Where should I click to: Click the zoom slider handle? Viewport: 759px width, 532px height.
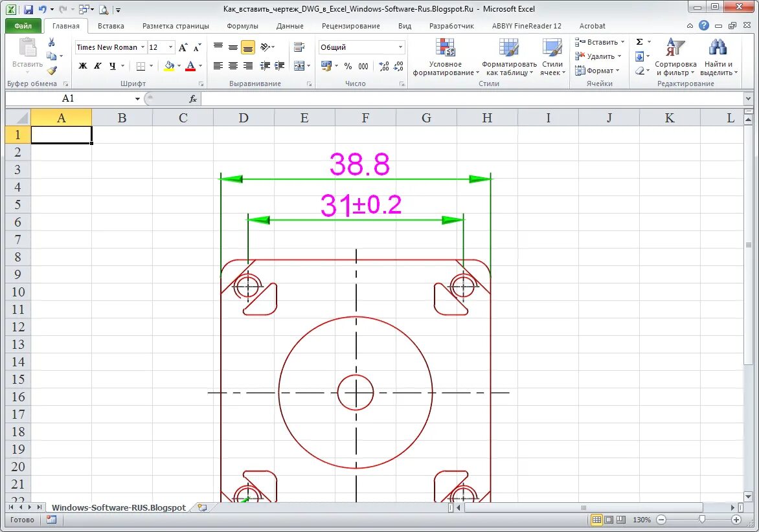pos(702,520)
